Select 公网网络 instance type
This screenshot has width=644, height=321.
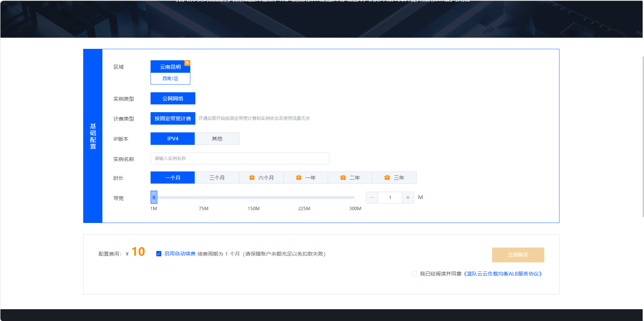click(173, 98)
